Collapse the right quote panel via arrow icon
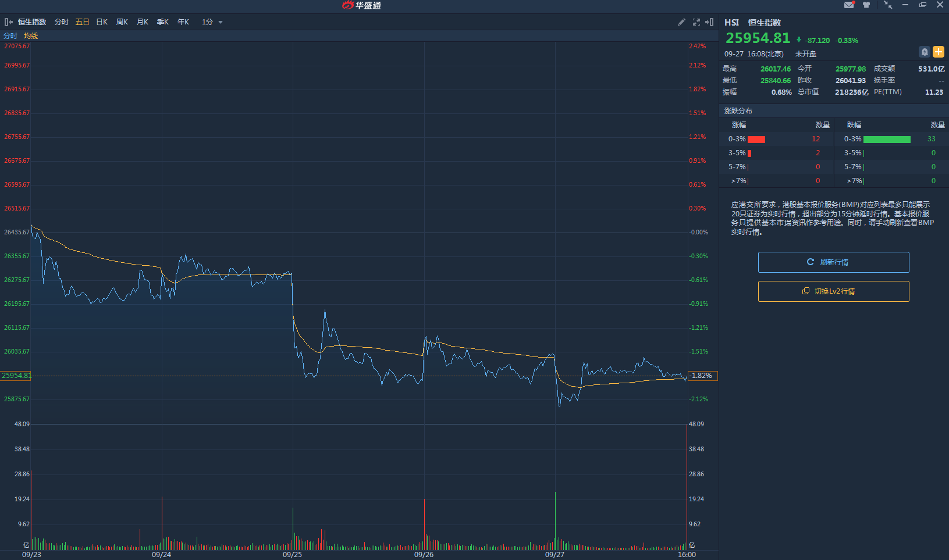 tap(709, 22)
